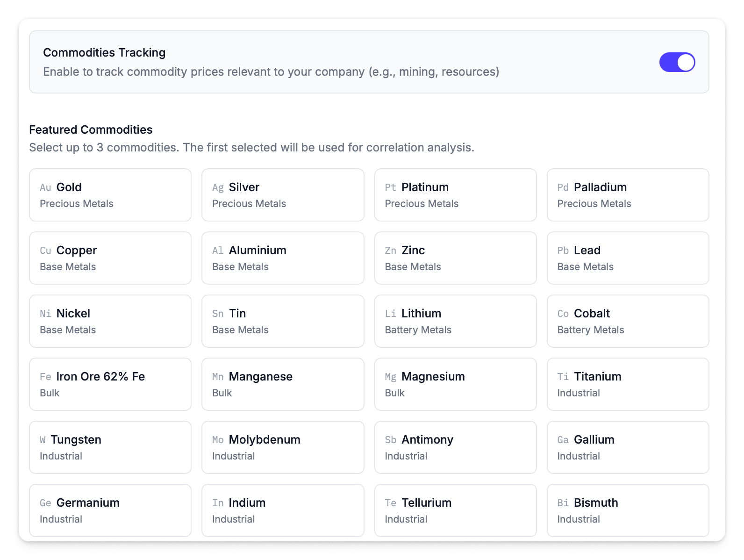Select the Molybdenum commodity card
This screenshot has width=744, height=560.
(283, 447)
